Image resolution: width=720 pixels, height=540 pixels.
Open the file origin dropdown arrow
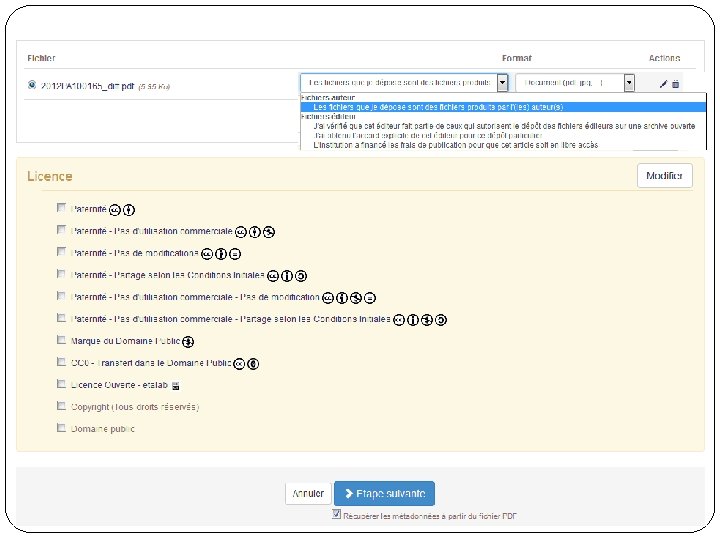(x=502, y=83)
